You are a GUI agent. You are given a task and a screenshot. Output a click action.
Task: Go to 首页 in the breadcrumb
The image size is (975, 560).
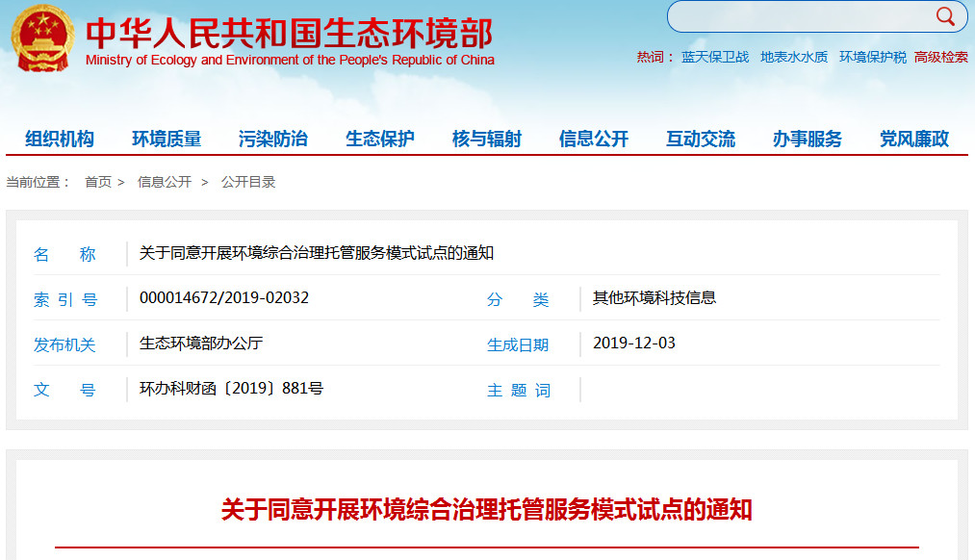pyautogui.click(x=98, y=182)
